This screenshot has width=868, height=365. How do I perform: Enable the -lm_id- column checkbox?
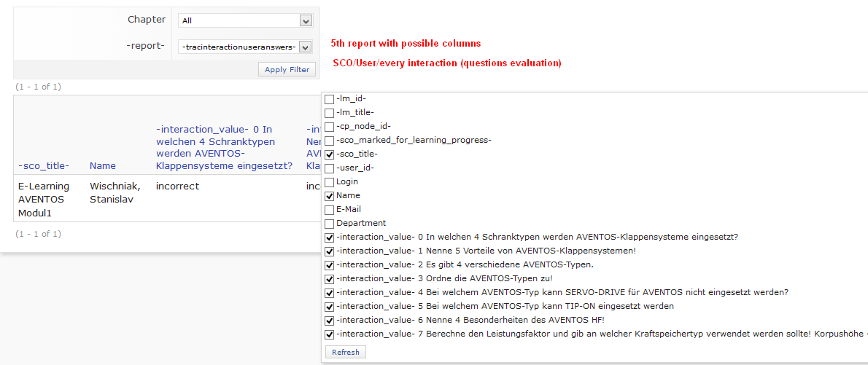[330, 99]
